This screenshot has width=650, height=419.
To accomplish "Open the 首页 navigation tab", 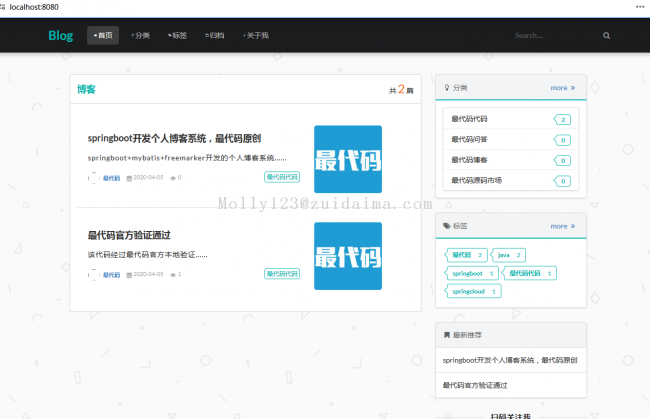I will click(102, 36).
